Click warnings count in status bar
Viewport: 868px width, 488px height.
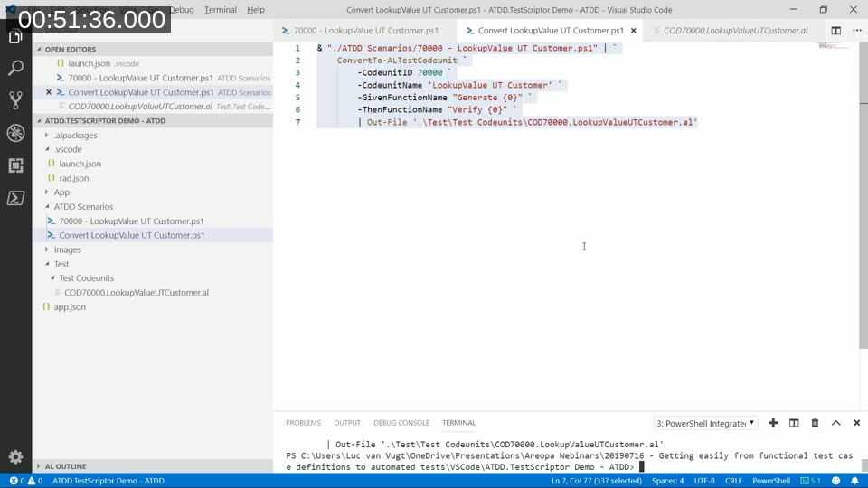[35, 481]
